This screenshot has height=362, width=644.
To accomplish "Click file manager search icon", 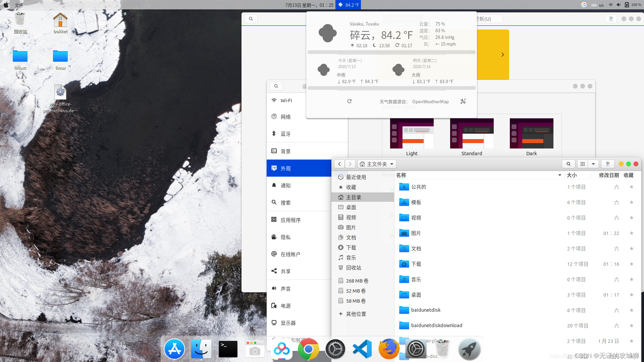I will (568, 164).
